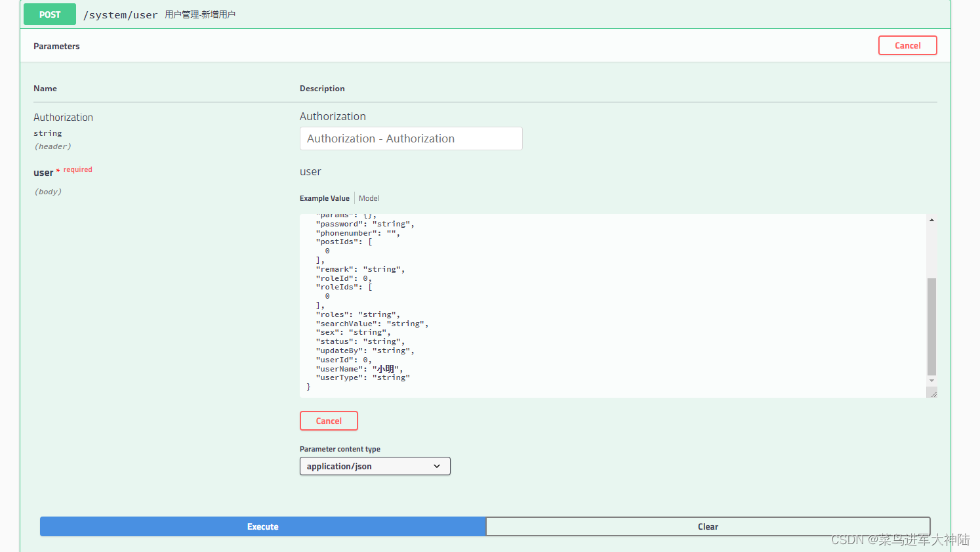Switch to the Example Value tab

click(325, 198)
